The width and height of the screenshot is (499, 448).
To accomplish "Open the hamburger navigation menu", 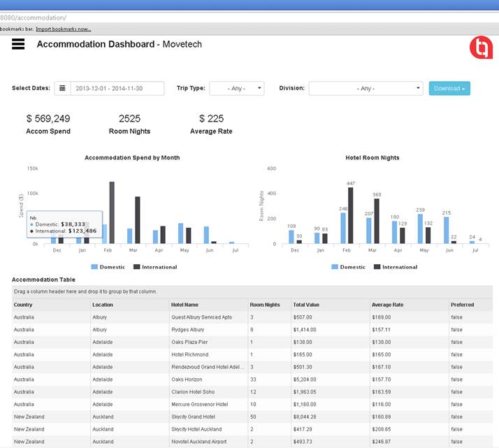I will pyautogui.click(x=18, y=44).
